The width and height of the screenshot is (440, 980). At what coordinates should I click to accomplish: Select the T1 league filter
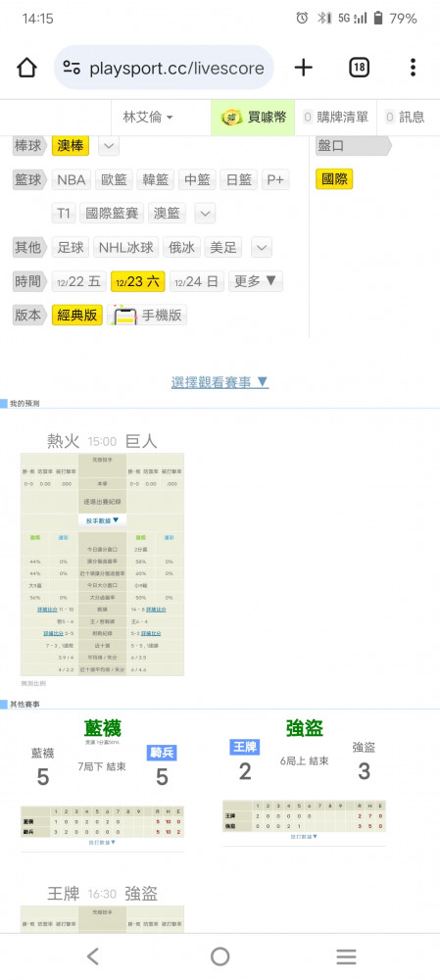tap(63, 213)
